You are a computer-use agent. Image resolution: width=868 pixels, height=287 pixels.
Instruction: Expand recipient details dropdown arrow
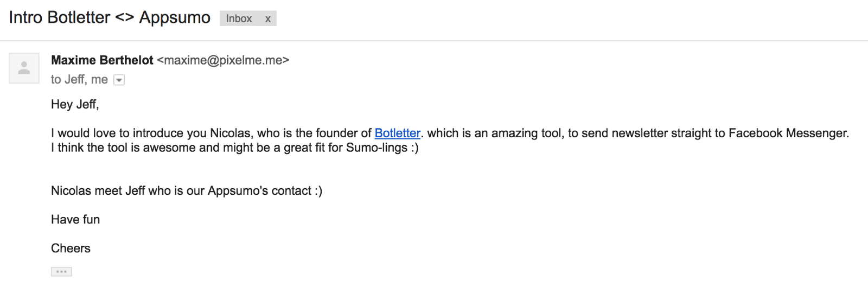coord(119,80)
